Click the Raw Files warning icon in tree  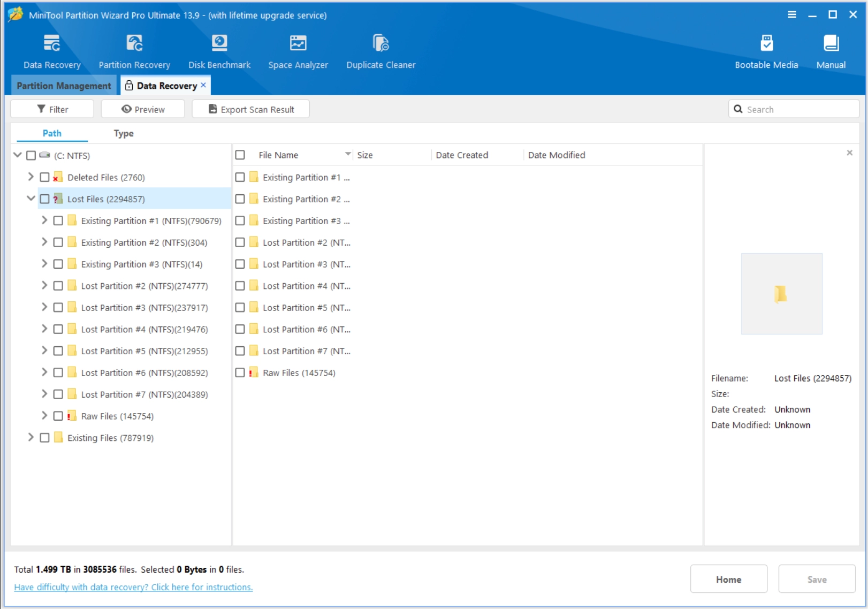coord(72,416)
